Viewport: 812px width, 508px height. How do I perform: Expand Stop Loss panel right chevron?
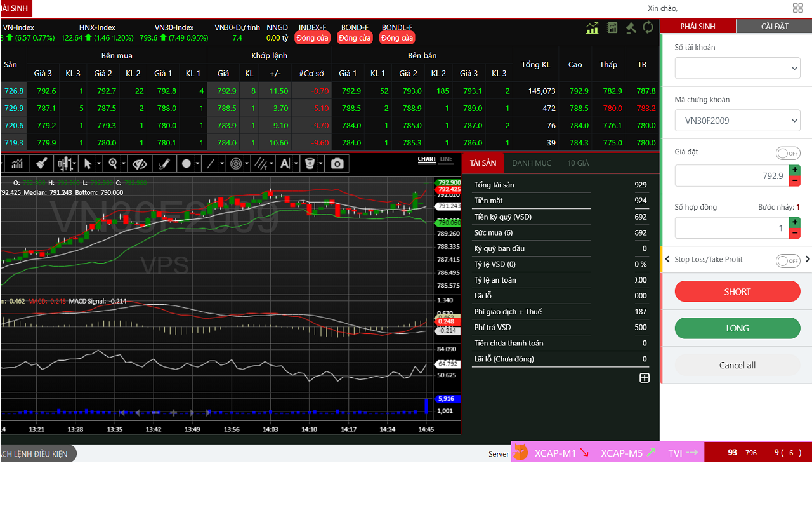[x=808, y=259]
